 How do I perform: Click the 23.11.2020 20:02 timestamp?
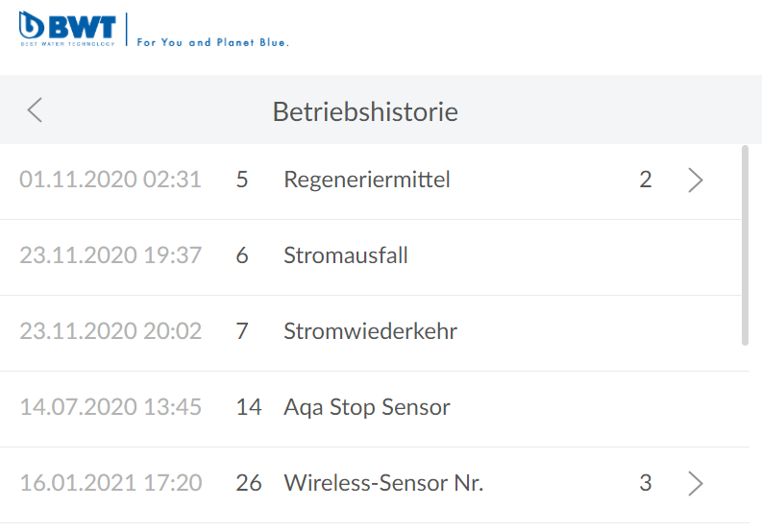(x=111, y=331)
